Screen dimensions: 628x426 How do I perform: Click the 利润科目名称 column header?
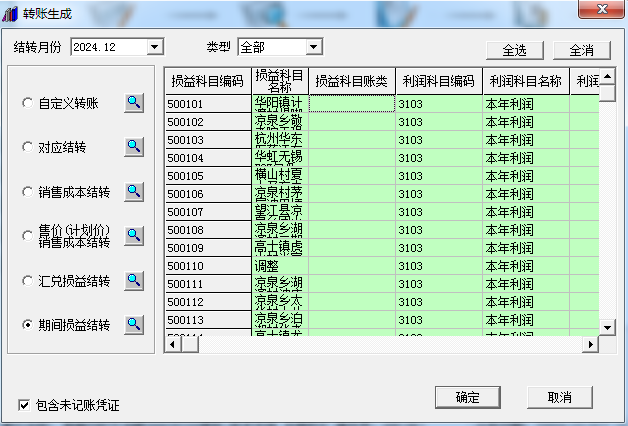(x=526, y=81)
